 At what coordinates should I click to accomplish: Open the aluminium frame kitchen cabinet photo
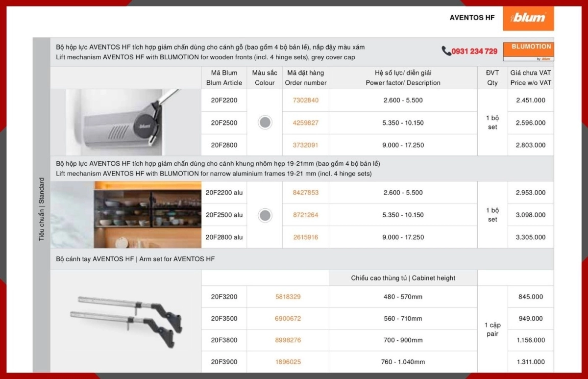pyautogui.click(x=126, y=215)
